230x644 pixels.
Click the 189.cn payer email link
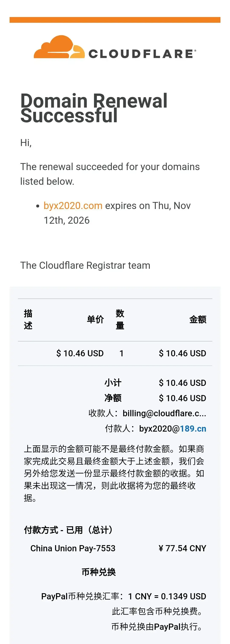tap(193, 428)
